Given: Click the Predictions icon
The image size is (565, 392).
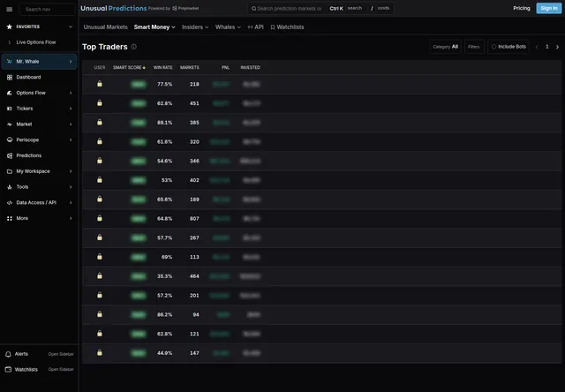Looking at the screenshot, I should (10, 155).
